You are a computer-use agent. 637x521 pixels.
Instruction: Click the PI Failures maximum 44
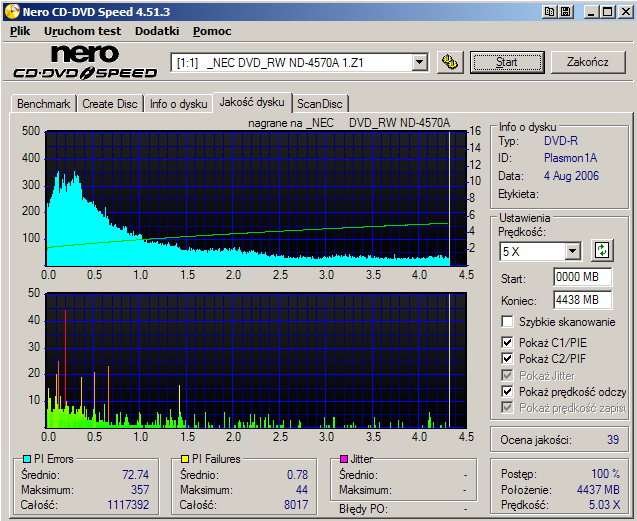(x=302, y=490)
